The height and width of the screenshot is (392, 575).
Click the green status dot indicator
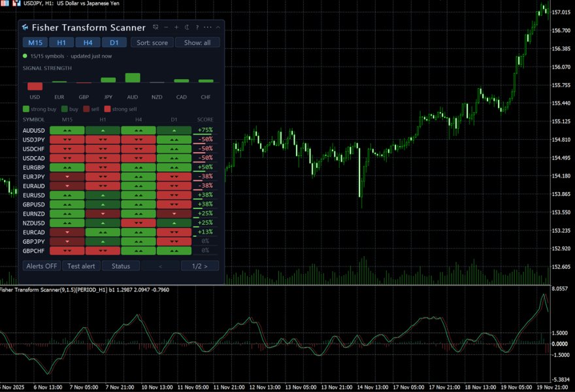(25, 56)
